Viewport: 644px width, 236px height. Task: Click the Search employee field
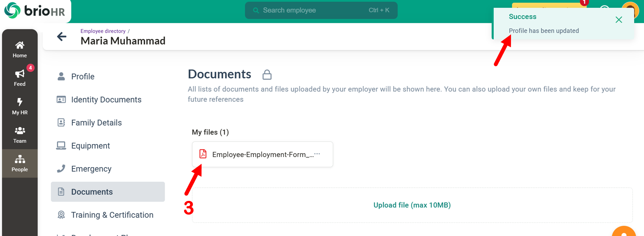[321, 10]
